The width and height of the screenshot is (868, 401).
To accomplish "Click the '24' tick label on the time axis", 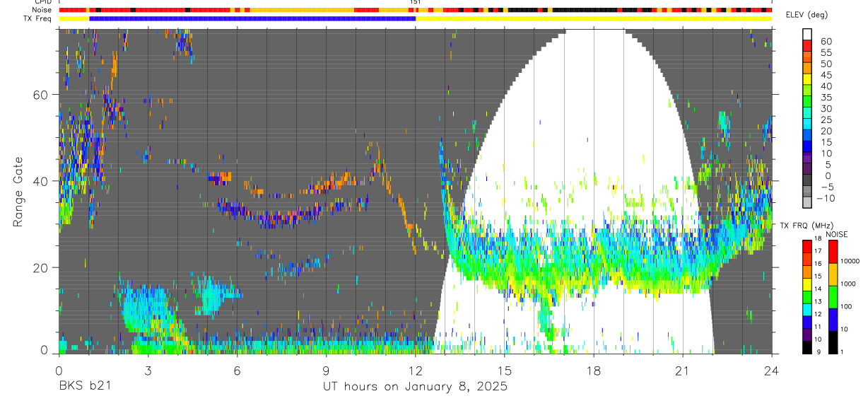I will [x=772, y=370].
